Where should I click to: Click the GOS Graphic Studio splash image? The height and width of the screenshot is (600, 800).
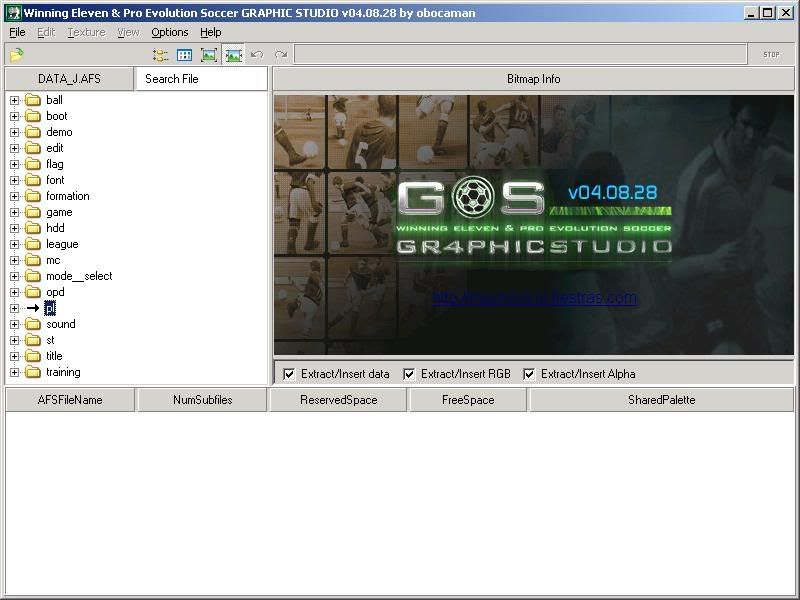point(534,224)
